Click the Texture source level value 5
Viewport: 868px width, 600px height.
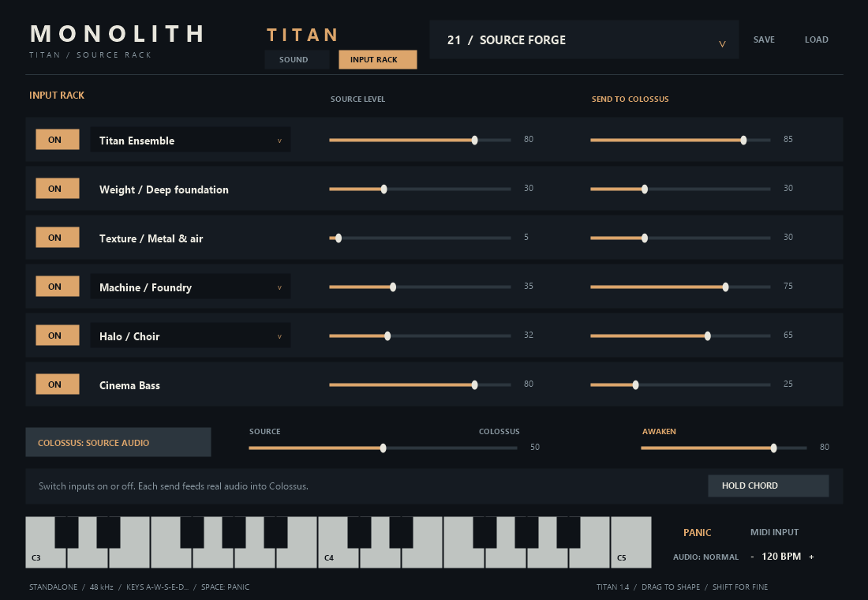(x=526, y=237)
